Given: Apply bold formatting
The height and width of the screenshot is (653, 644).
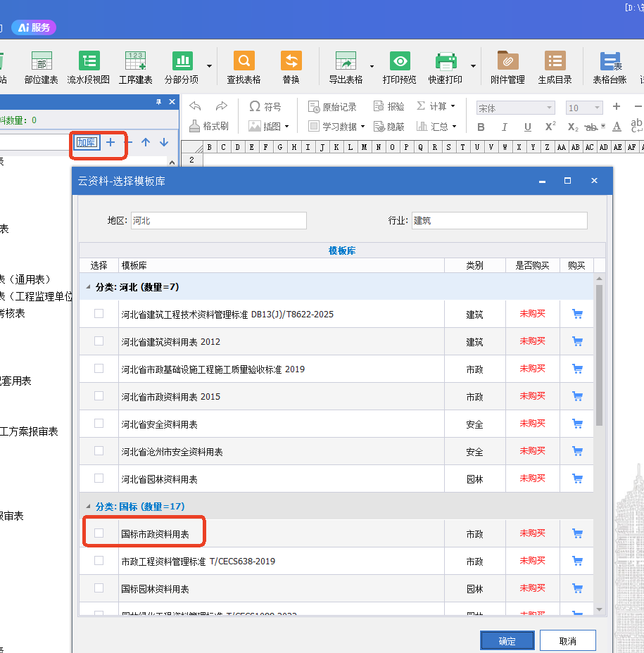Looking at the screenshot, I should tap(481, 127).
